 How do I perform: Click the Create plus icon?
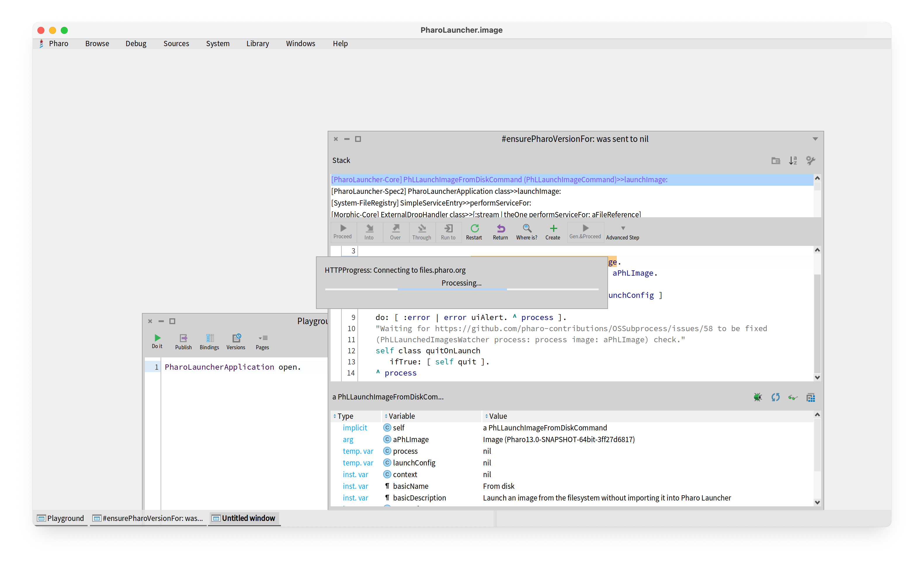point(553,229)
